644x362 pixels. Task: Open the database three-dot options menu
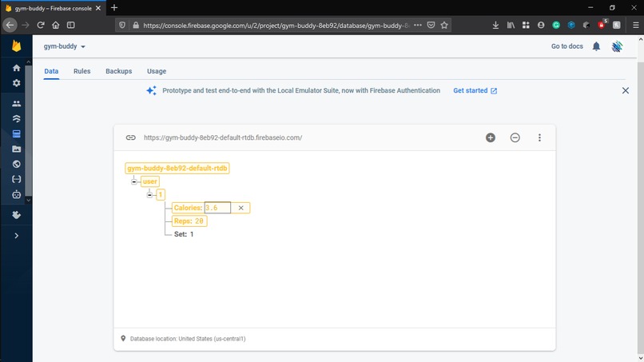[x=539, y=137]
